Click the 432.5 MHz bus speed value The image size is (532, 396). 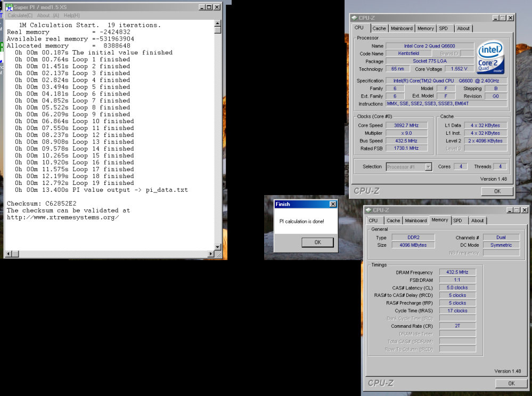point(406,141)
